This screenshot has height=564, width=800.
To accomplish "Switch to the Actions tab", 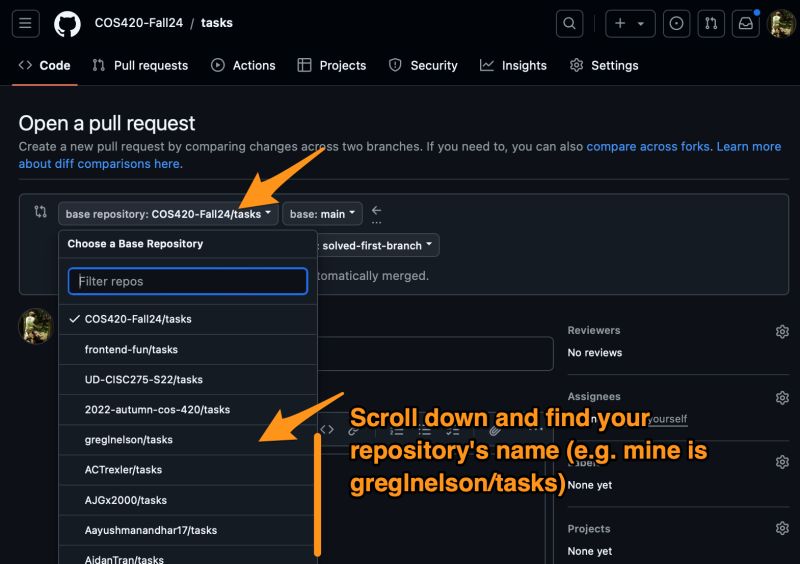I will click(x=243, y=65).
